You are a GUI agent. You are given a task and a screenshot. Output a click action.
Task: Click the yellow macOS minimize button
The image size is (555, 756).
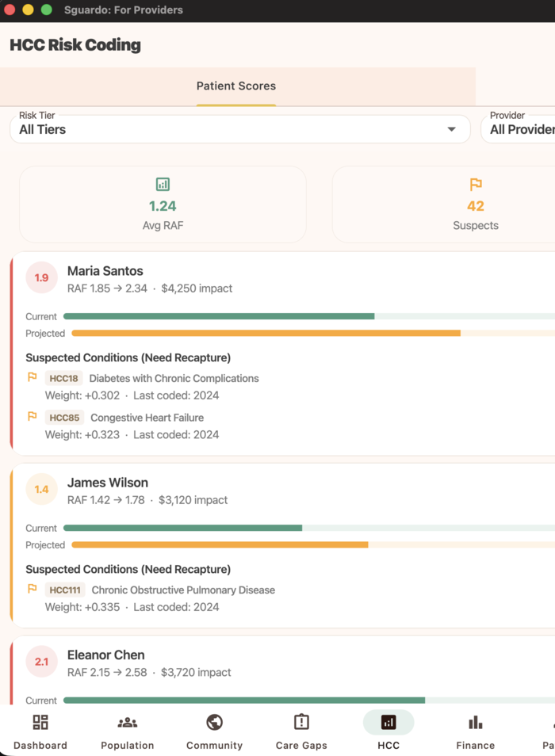[x=28, y=10]
